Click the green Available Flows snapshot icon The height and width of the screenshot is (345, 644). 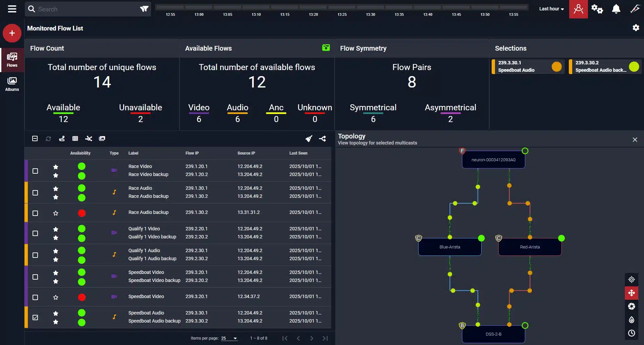coord(326,48)
